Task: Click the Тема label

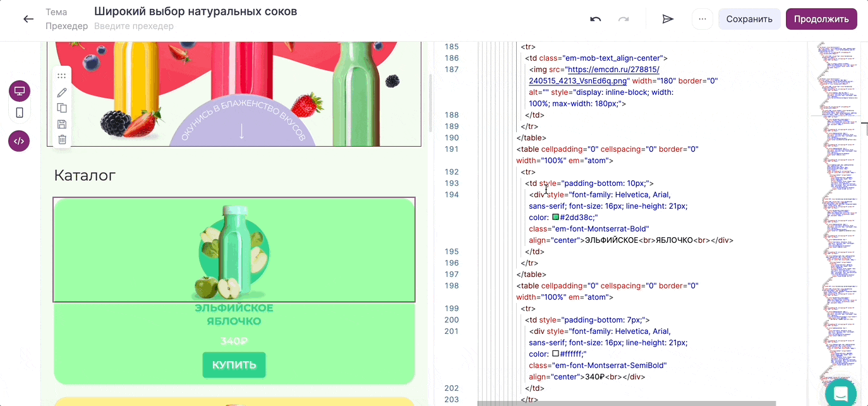Action: point(56,12)
